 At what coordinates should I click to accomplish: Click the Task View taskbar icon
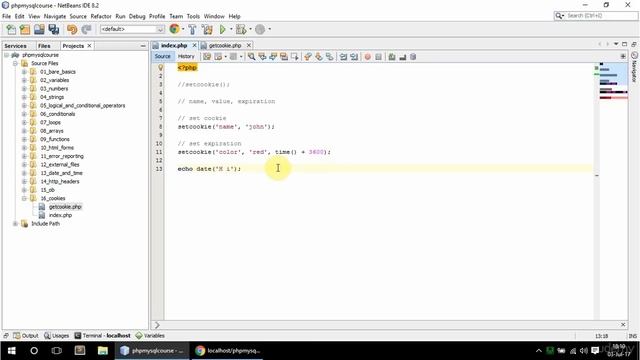(57, 351)
